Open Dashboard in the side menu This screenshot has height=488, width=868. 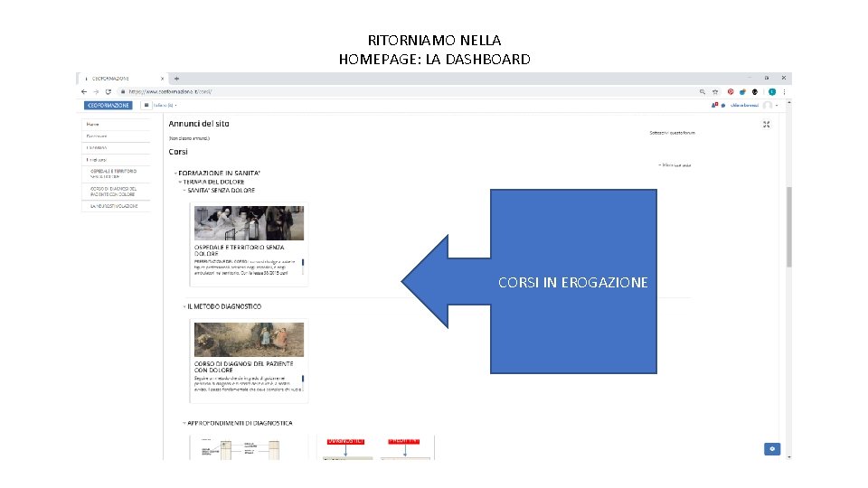click(x=117, y=136)
